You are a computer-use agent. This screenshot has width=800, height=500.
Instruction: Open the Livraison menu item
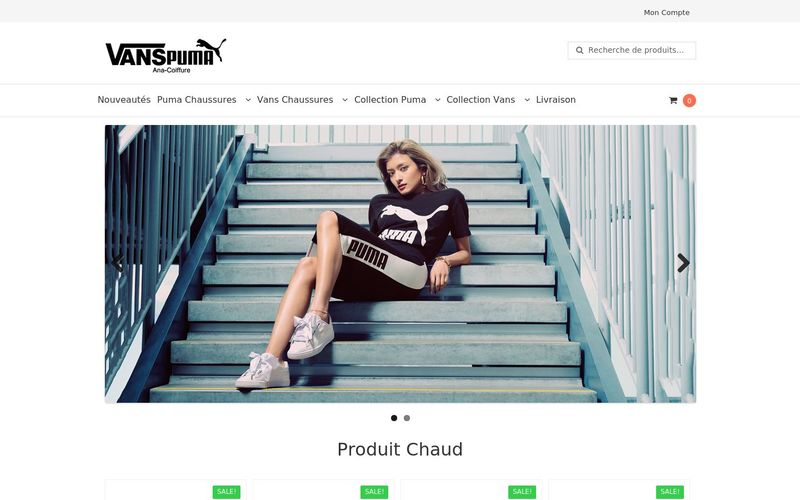[556, 100]
